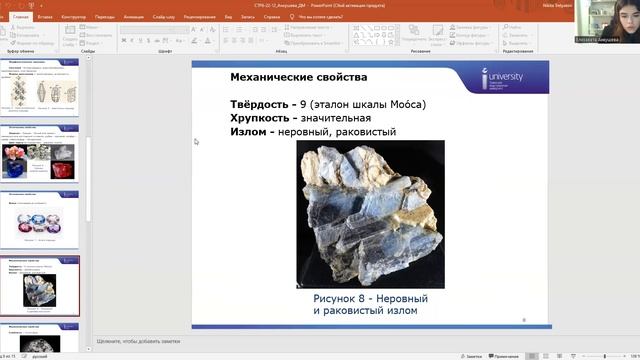Viewport: 640px width, 360px height.
Task: Click Align Text (Выровнять текст) button
Action: [x=306, y=35]
